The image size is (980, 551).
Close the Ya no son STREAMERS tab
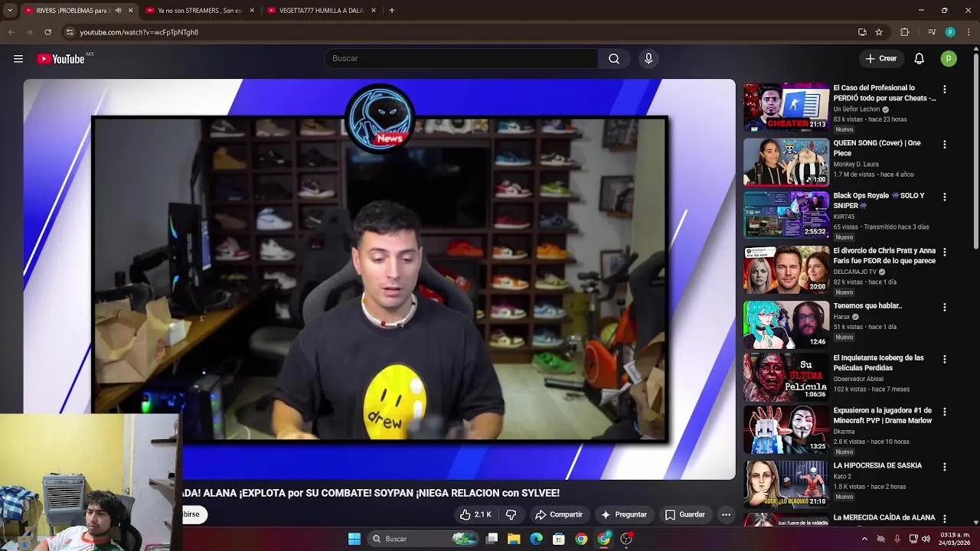pyautogui.click(x=252, y=11)
